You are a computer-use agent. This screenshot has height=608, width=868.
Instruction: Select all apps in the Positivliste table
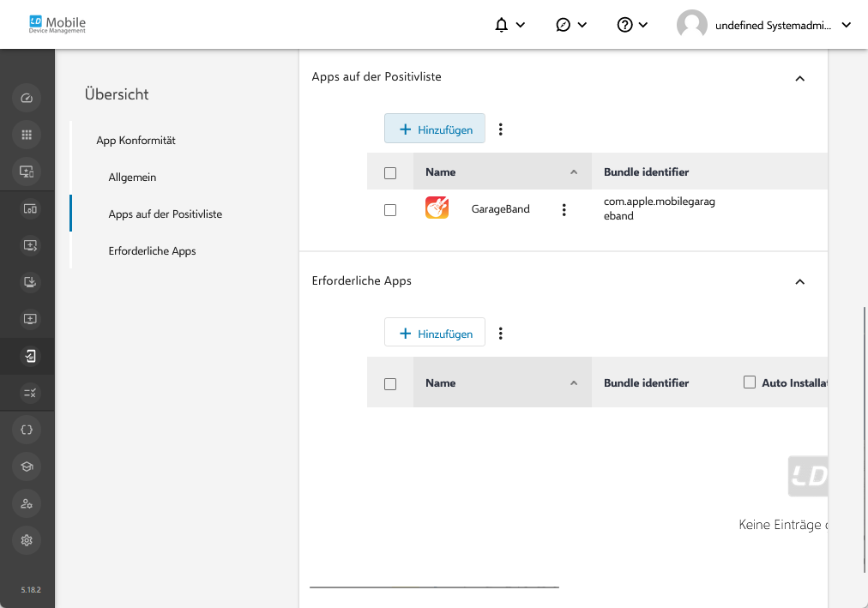(390, 173)
